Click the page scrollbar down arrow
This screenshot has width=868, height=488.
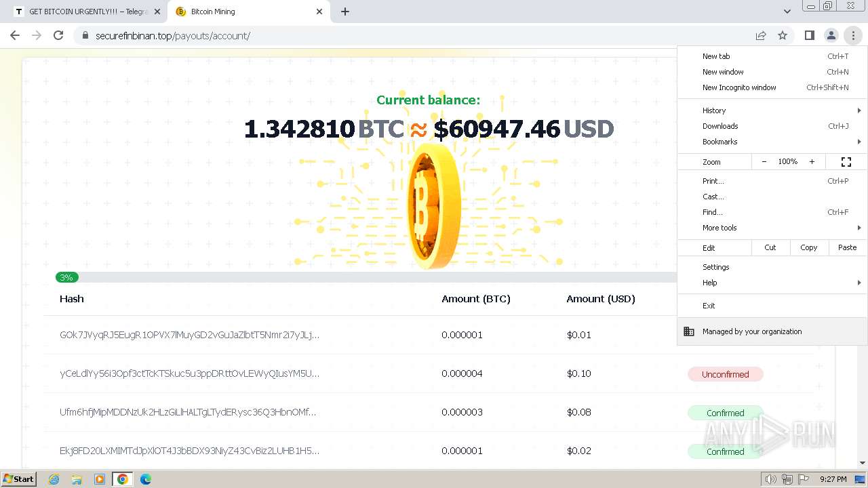pos(863,463)
